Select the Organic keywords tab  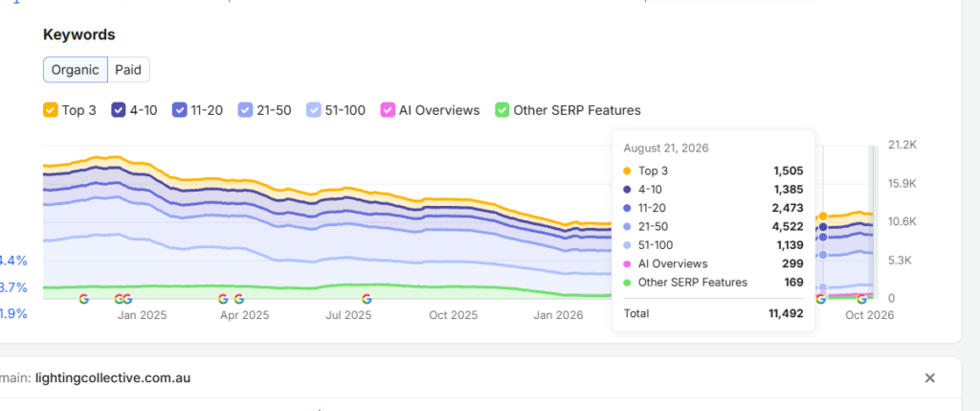76,69
